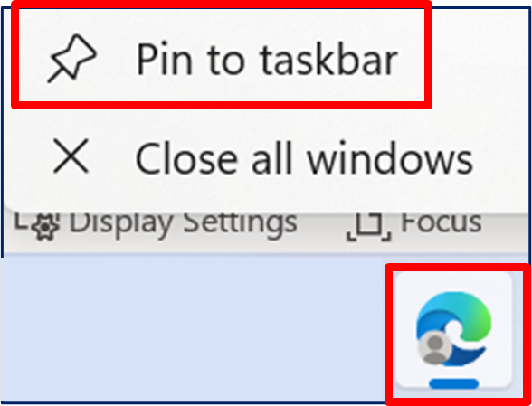Image resolution: width=532 pixels, height=406 pixels.
Task: Click the gear icon next to Display Settings
Action: [45, 227]
